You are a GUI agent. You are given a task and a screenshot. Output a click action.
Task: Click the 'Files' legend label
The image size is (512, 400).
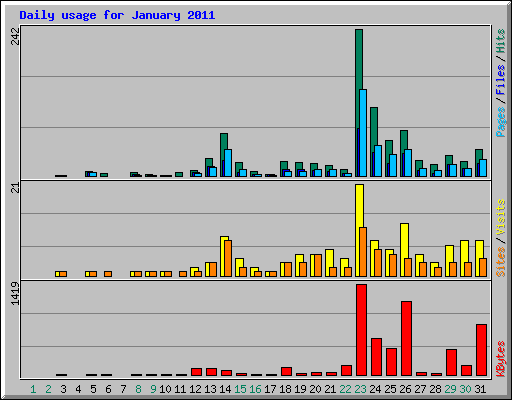[501, 79]
